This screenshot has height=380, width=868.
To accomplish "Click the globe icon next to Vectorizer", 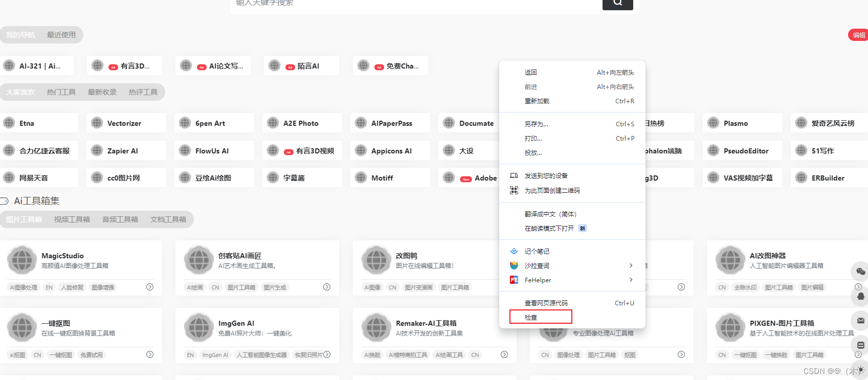I will [97, 123].
